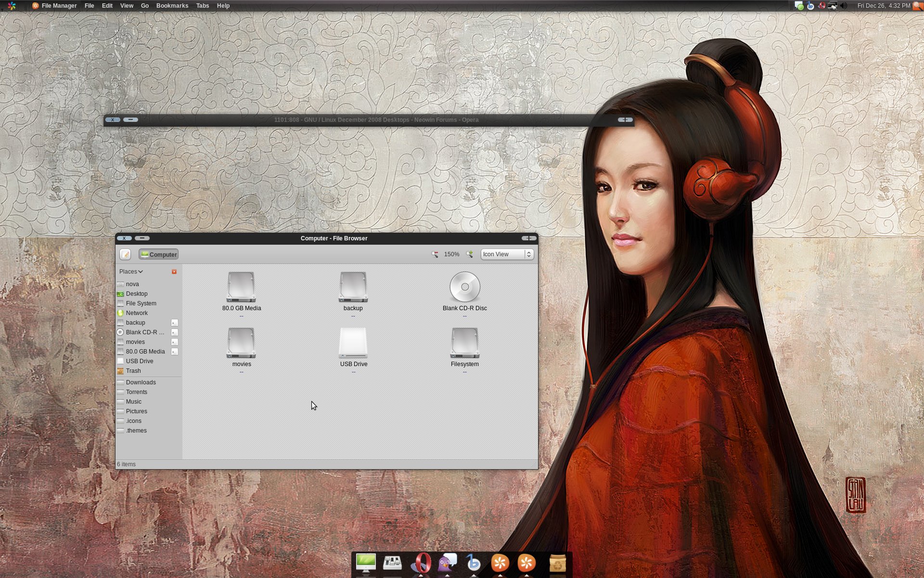
Task: Eject 80.0 GB Media from the sidebar
Action: coord(175,352)
